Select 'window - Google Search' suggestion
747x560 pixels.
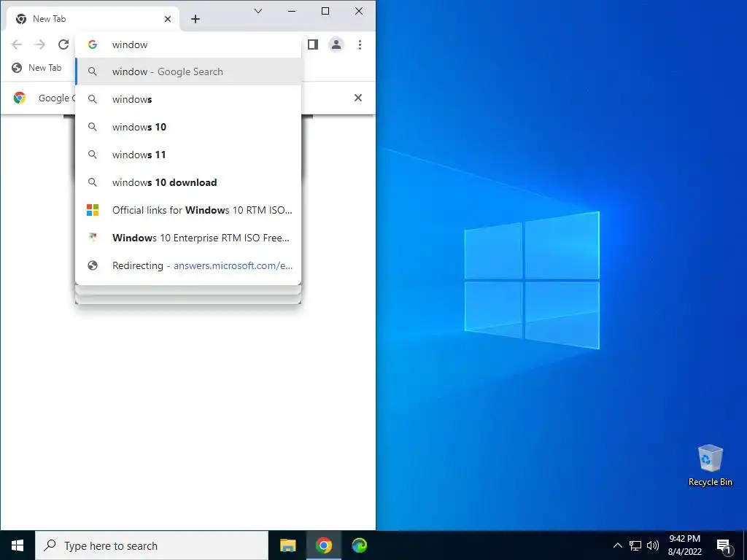(188, 71)
